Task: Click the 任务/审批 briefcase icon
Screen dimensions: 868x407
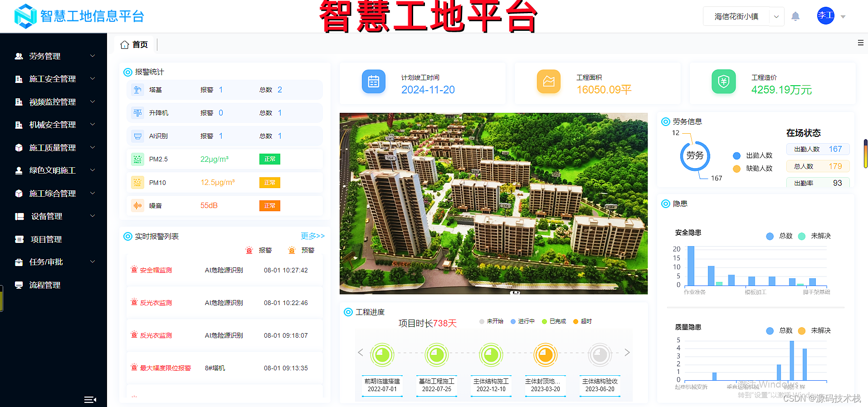Action: point(19,262)
